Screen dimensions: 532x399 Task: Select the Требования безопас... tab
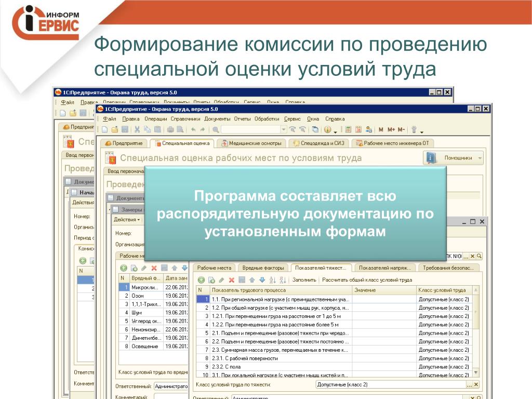[x=448, y=268]
